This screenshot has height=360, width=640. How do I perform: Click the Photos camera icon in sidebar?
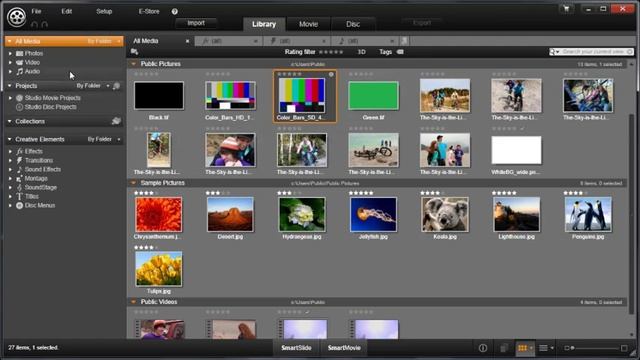tap(19, 53)
